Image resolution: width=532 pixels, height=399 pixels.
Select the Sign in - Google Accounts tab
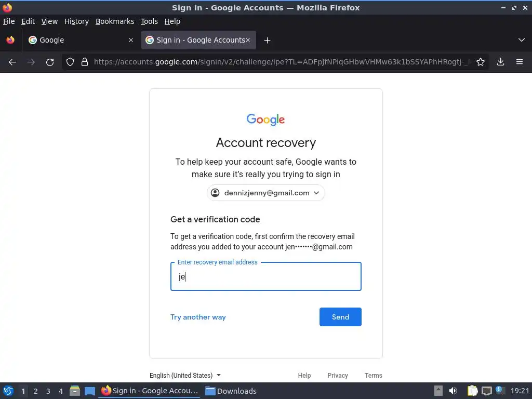pyautogui.click(x=198, y=40)
